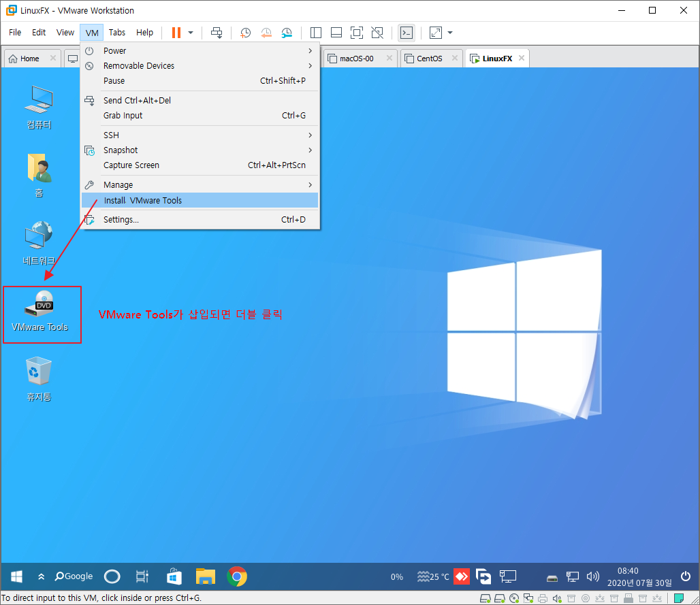Select the 컴퓨터 desktop icon
The image size is (700, 605).
39,107
